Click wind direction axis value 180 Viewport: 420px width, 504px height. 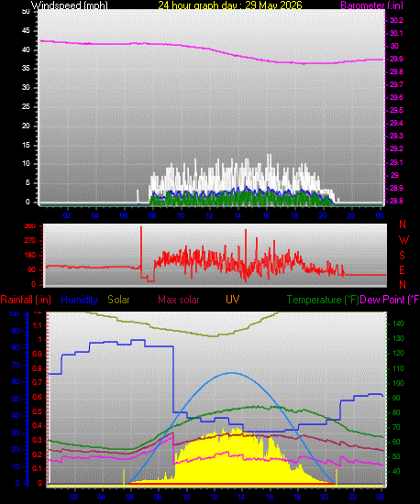(30, 256)
